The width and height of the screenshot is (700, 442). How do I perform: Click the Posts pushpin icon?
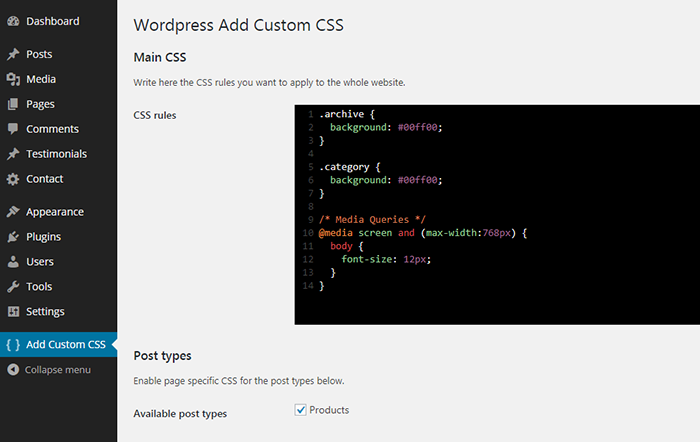(x=13, y=54)
